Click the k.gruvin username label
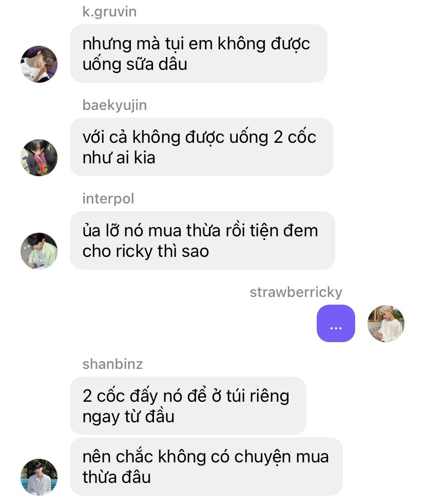 (109, 12)
